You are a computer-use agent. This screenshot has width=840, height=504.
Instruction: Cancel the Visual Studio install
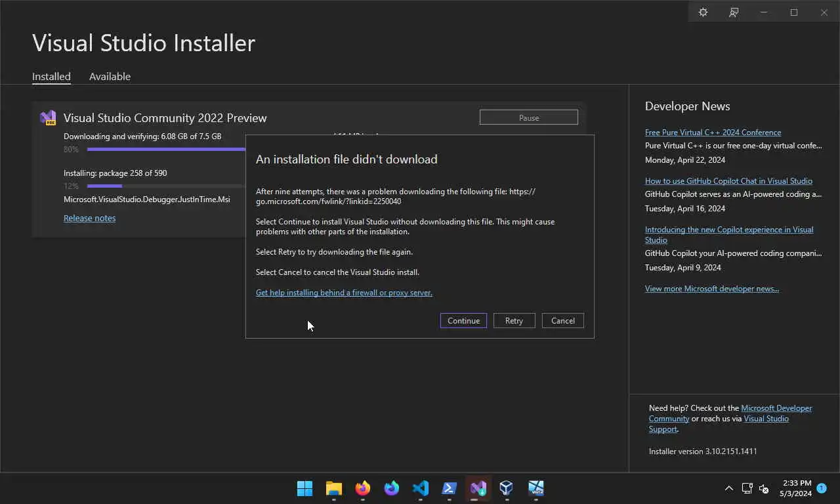(x=563, y=320)
